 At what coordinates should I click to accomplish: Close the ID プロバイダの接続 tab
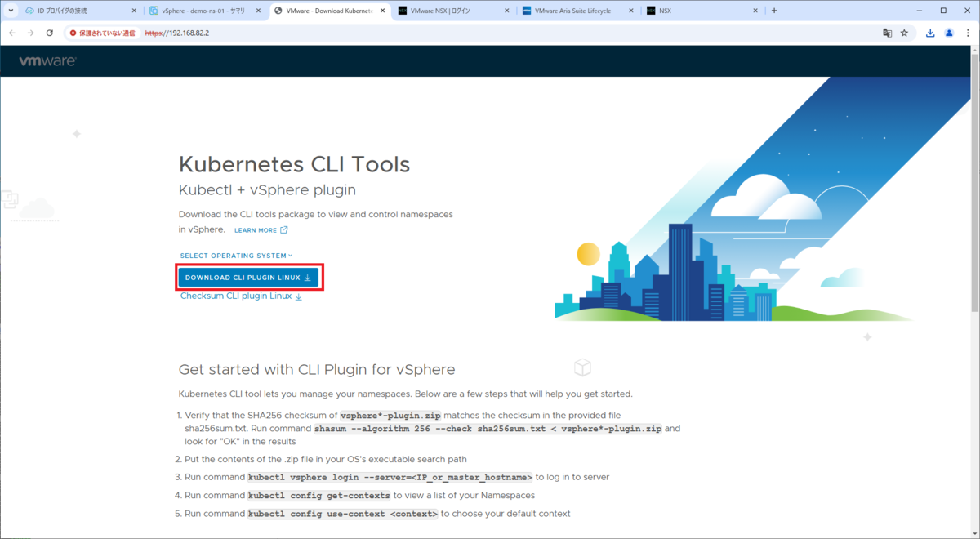(134, 11)
